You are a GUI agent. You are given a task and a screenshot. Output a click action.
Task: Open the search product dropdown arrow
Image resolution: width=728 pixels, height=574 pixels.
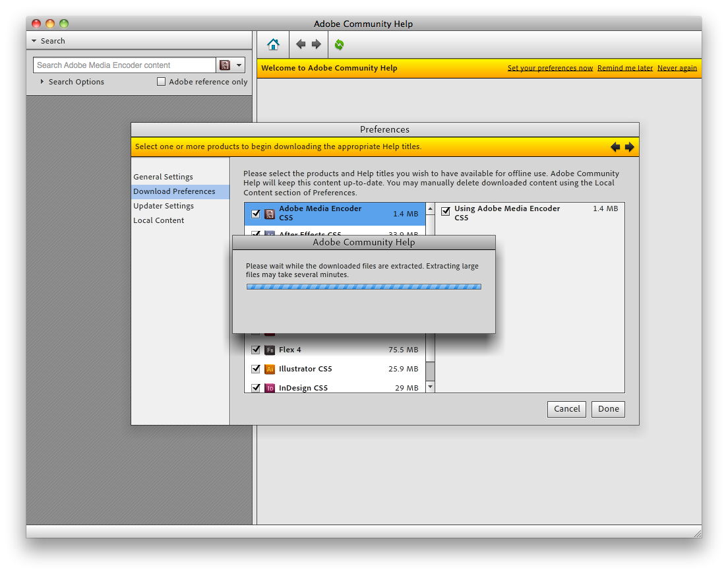click(239, 65)
